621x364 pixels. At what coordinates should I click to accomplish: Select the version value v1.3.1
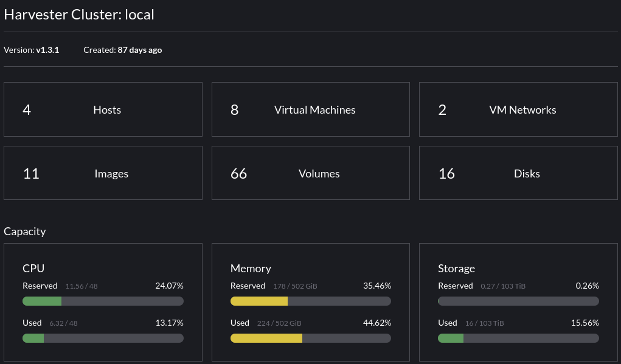pyautogui.click(x=47, y=50)
